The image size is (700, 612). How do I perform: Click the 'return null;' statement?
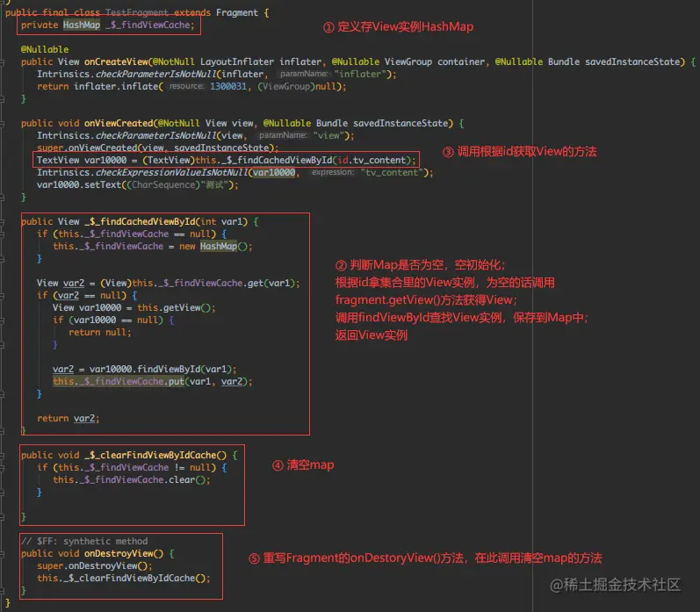click(x=100, y=333)
